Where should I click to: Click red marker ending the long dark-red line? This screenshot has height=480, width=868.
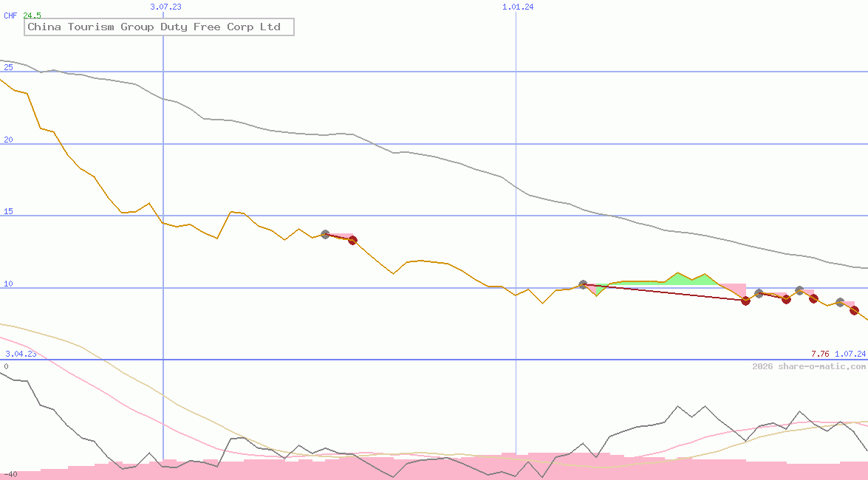(745, 301)
